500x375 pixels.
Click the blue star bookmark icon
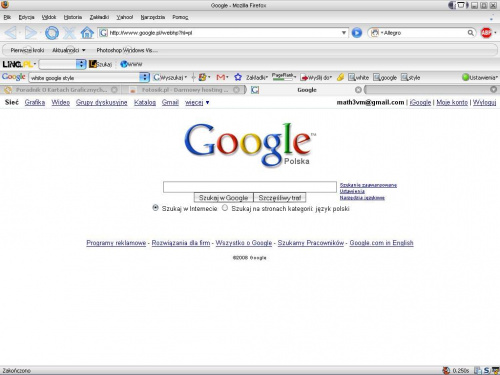[x=238, y=77]
